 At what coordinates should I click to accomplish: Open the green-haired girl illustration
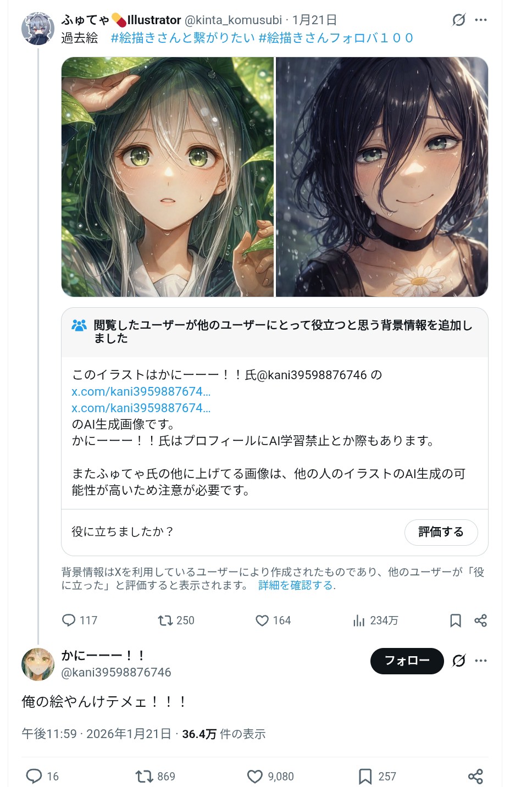[x=168, y=177]
